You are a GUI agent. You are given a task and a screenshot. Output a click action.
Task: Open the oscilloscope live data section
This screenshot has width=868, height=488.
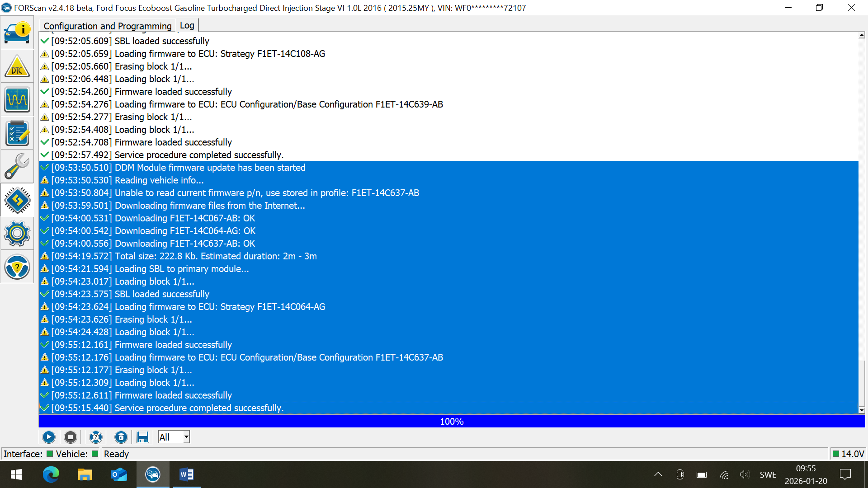17,99
